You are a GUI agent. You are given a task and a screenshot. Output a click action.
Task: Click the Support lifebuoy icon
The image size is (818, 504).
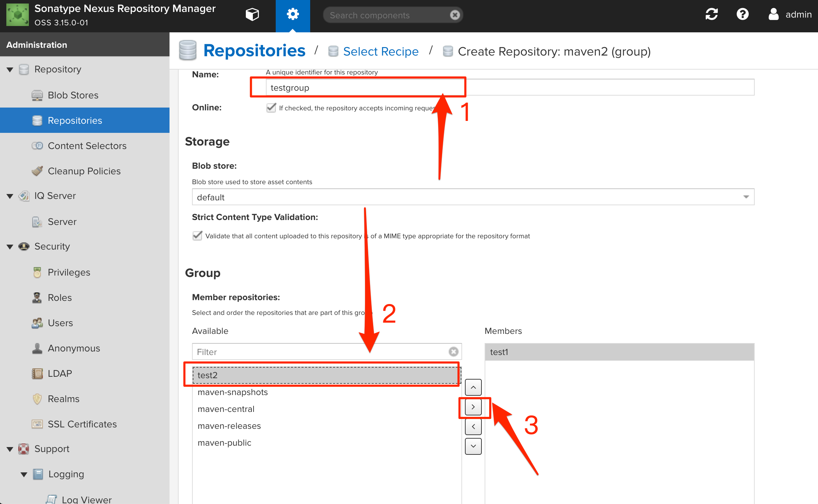(x=24, y=449)
